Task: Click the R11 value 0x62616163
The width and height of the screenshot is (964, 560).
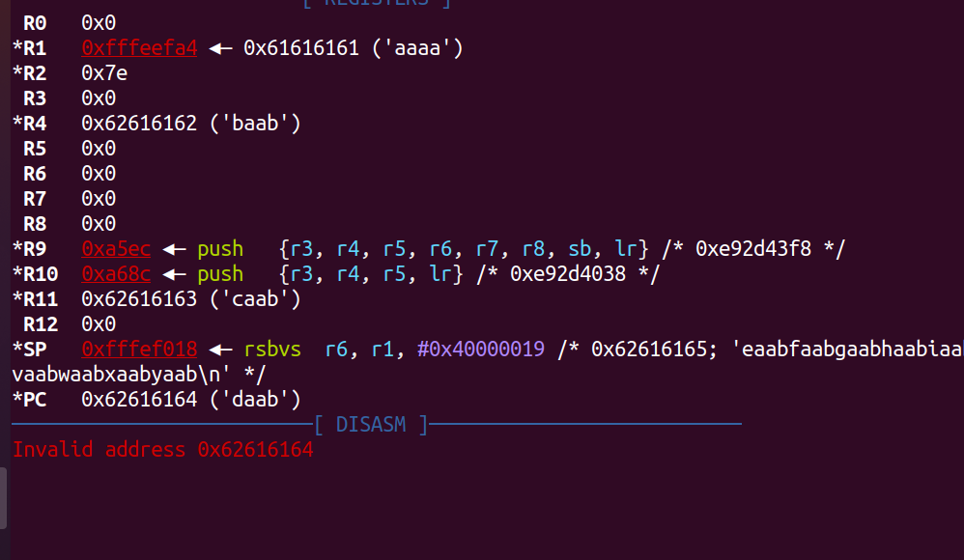Action: click(139, 299)
